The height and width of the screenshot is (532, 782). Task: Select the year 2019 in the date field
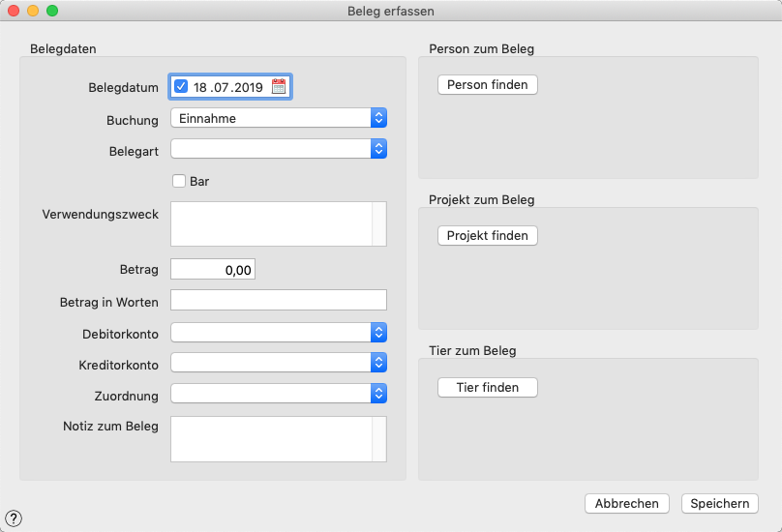249,87
